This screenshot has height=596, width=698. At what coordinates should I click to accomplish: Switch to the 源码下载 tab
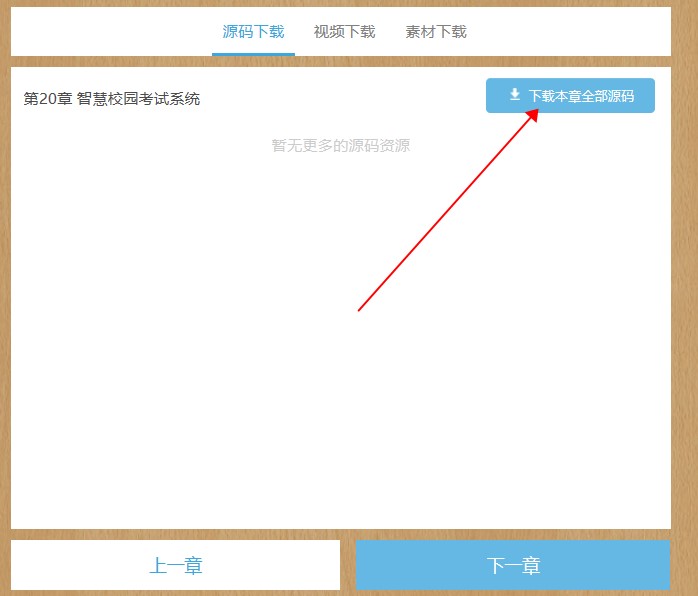pyautogui.click(x=253, y=32)
